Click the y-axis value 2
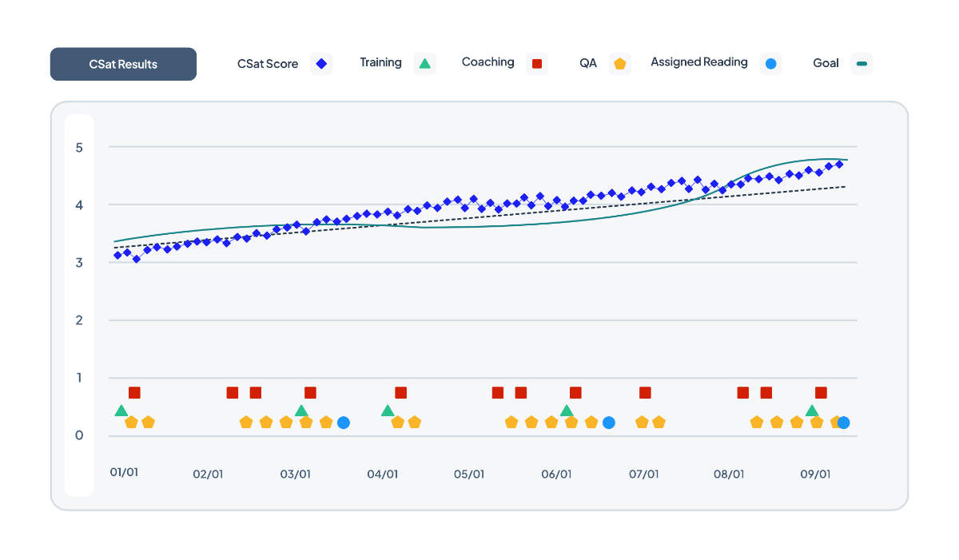The image size is (959, 560). click(x=79, y=320)
